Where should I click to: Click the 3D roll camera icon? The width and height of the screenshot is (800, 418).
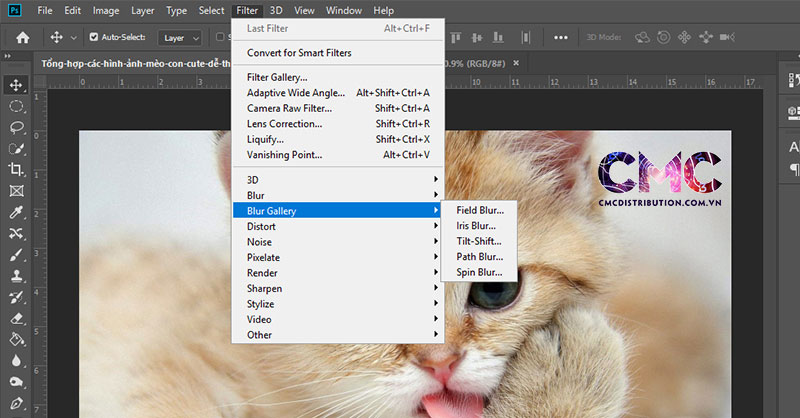pos(663,37)
